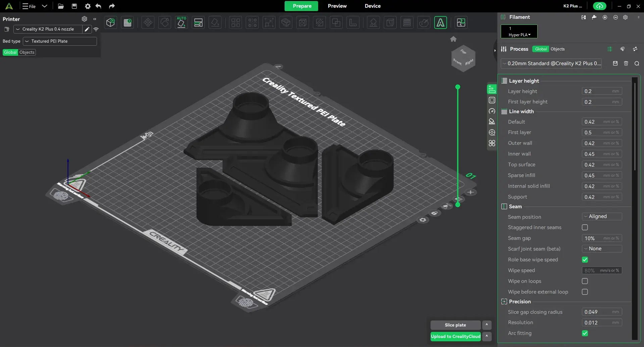Upload via the green cloud icon
Viewport: 644px width, 347px height.
coord(600,6)
